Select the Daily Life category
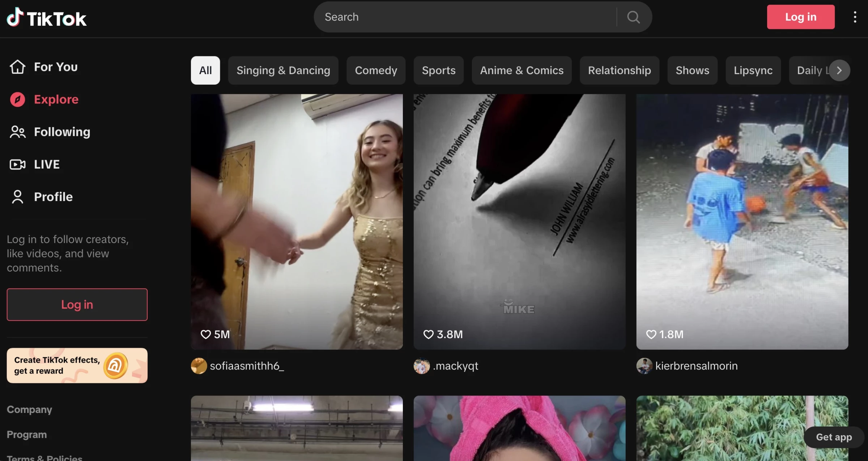The height and width of the screenshot is (461, 868). (810, 70)
